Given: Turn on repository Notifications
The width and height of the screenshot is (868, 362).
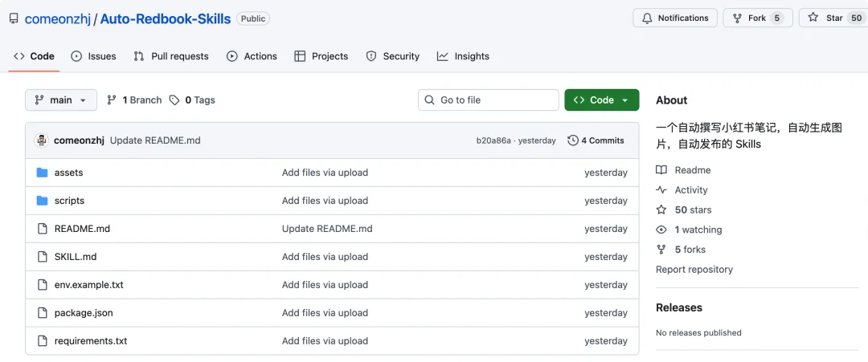Looking at the screenshot, I should [x=675, y=18].
